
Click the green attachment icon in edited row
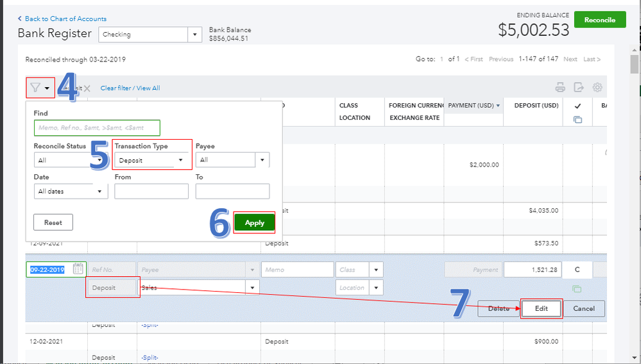[x=576, y=289]
